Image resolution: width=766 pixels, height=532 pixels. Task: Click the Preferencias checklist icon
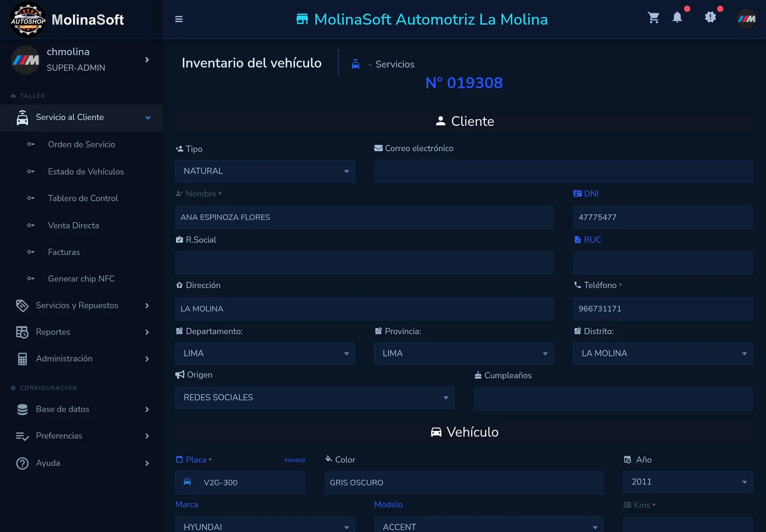pos(22,436)
